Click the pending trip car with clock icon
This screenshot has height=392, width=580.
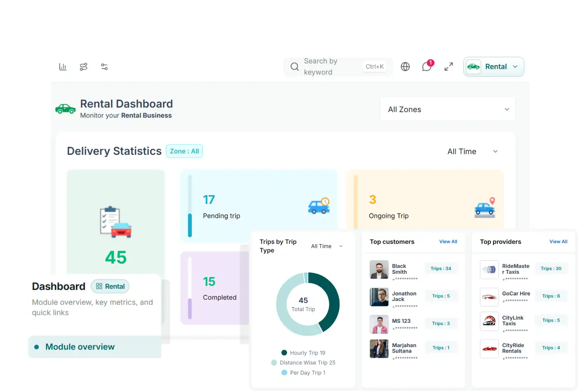pos(319,206)
